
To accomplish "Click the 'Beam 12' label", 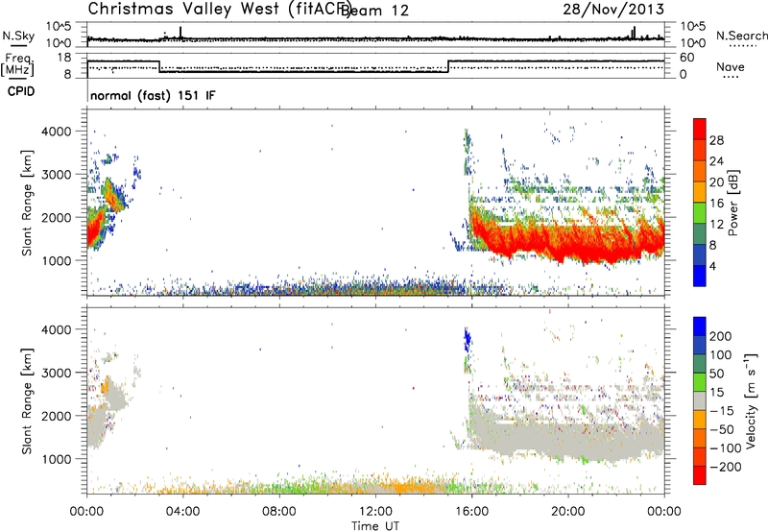I will tap(374, 11).
